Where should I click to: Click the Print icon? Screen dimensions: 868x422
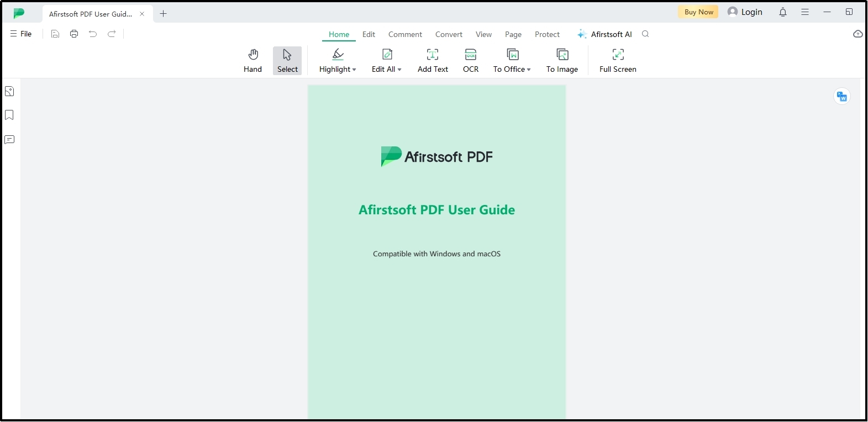point(74,34)
